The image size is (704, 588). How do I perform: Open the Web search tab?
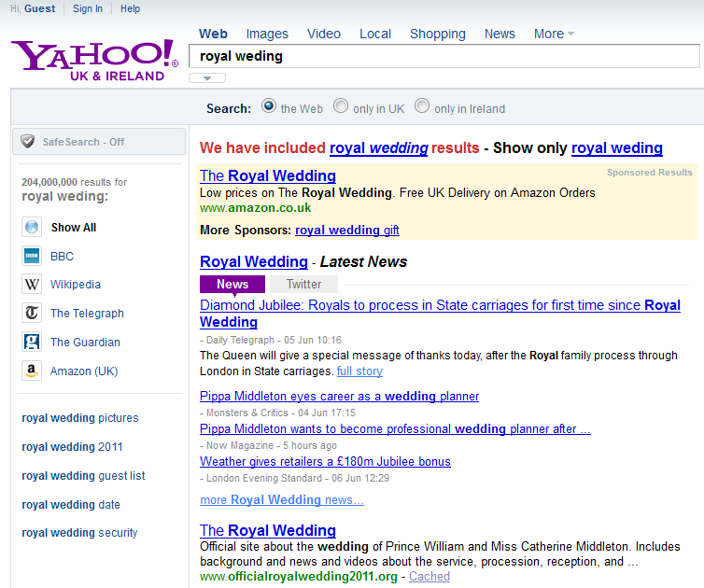point(213,34)
